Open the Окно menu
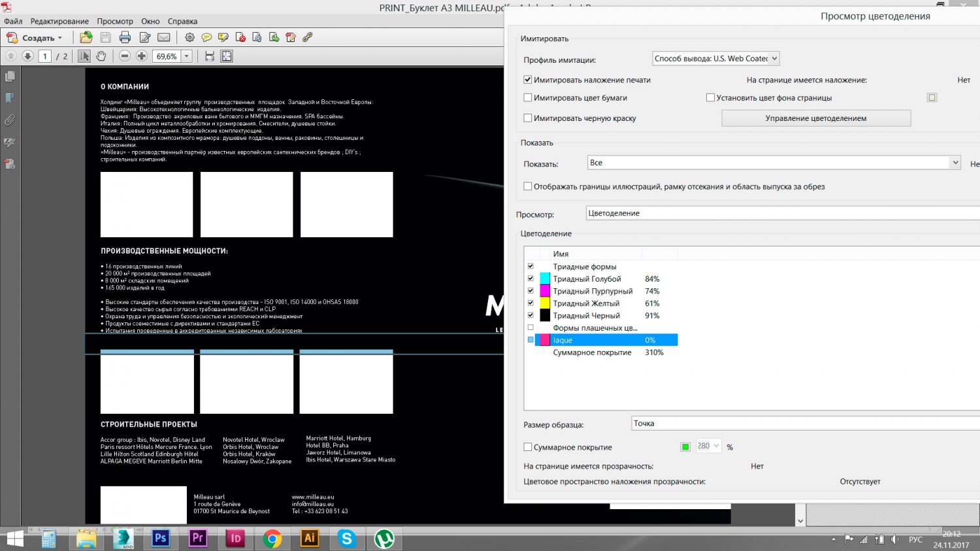This screenshot has height=551, width=980. point(150,21)
